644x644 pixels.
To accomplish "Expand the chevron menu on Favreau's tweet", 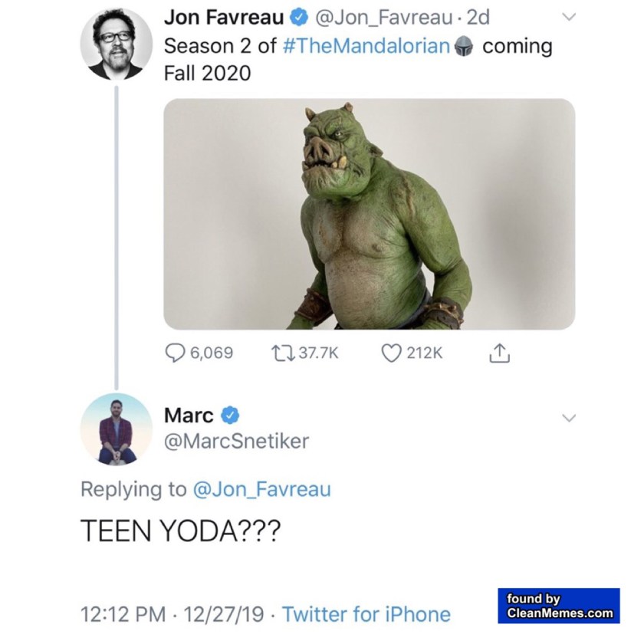I will 568,18.
